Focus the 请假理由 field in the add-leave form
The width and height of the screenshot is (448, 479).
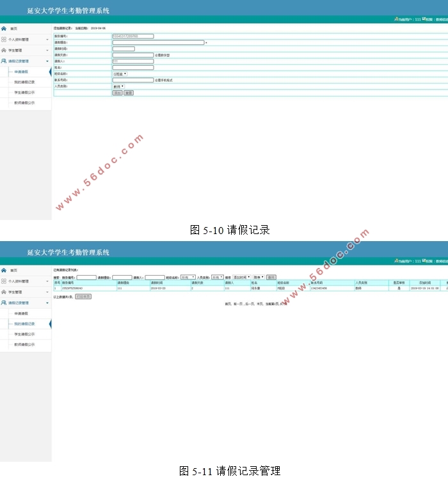(x=159, y=42)
